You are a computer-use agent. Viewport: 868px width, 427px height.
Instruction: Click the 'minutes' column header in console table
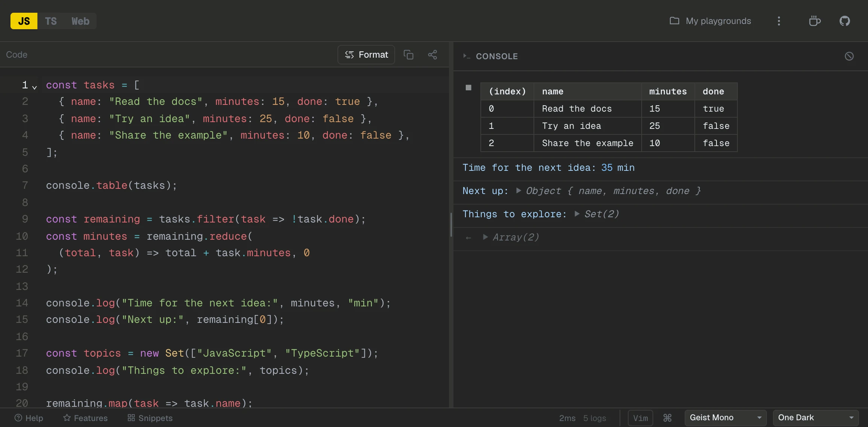click(668, 91)
